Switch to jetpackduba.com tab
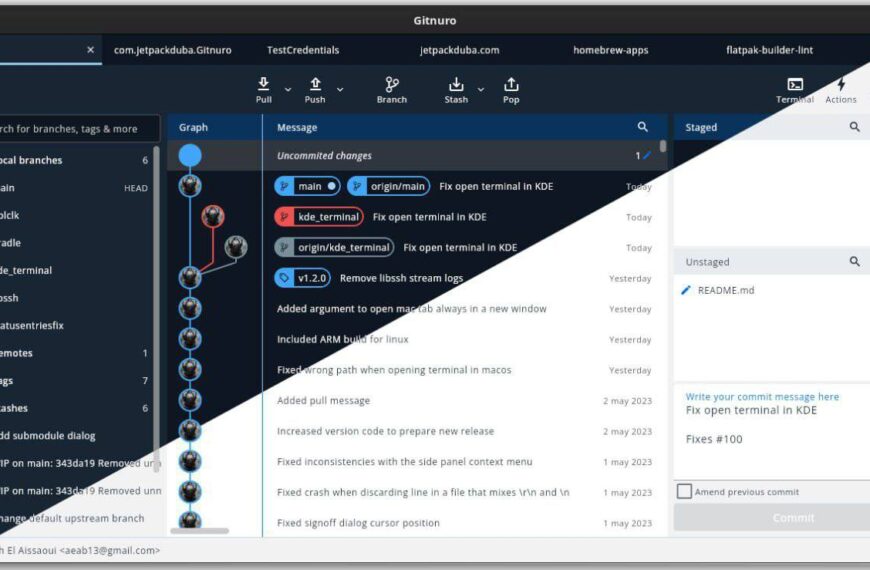870x570 pixels. pyautogui.click(x=459, y=50)
